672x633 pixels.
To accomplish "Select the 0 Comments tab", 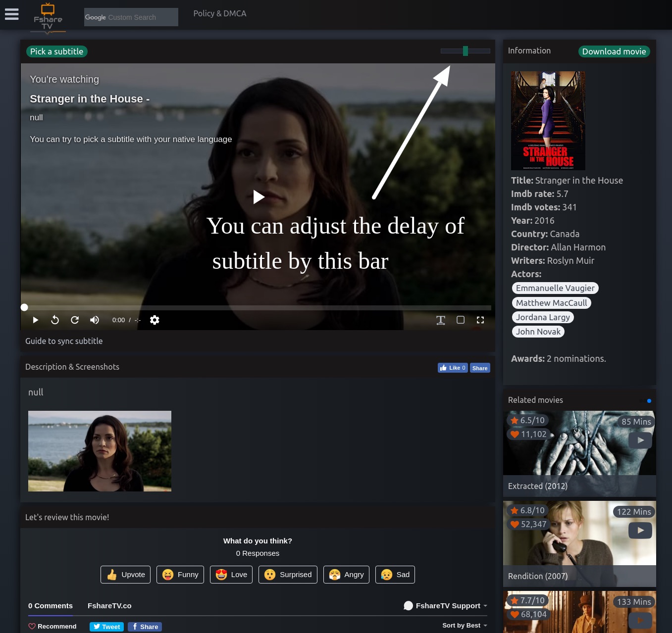I will [x=51, y=606].
